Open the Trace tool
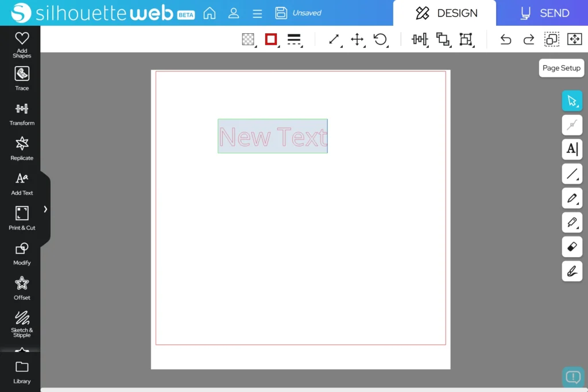 (22, 78)
